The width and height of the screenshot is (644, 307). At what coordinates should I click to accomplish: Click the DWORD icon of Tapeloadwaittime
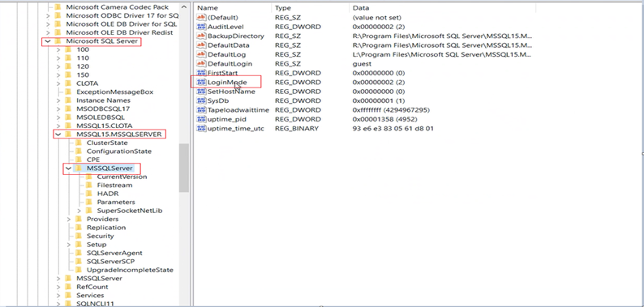pos(201,110)
